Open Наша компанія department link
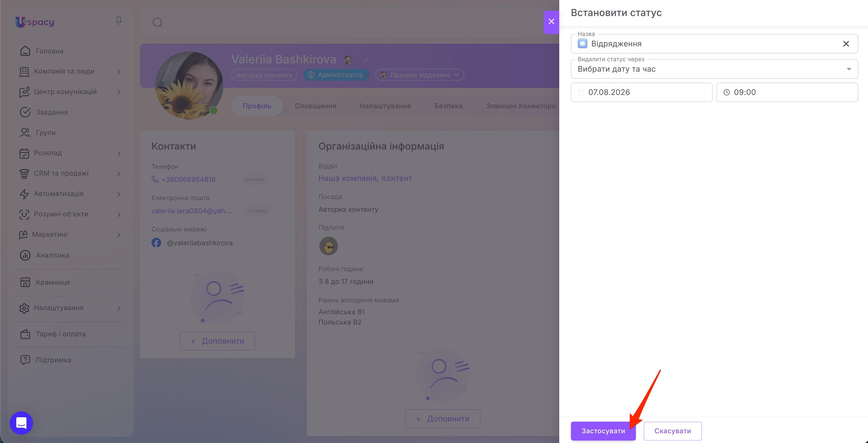 tap(347, 178)
